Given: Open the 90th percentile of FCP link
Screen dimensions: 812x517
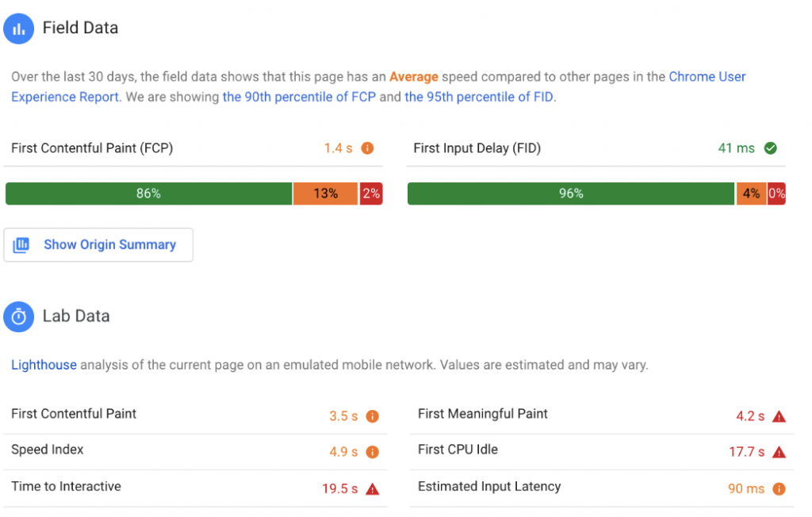Looking at the screenshot, I should 299,97.
